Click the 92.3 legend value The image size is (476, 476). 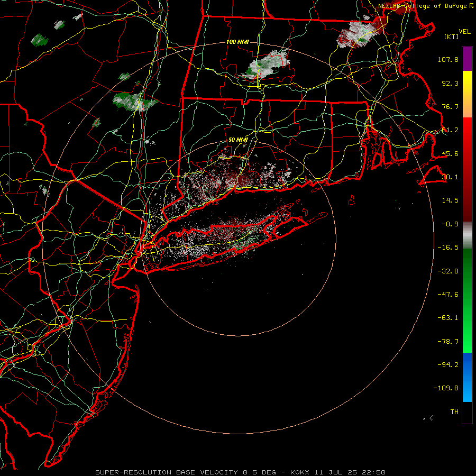[x=450, y=83]
